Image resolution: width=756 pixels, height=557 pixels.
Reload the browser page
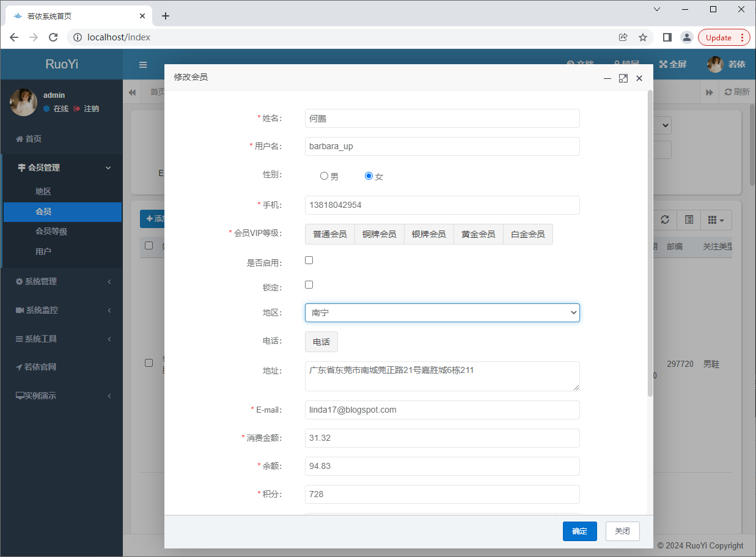pos(53,37)
